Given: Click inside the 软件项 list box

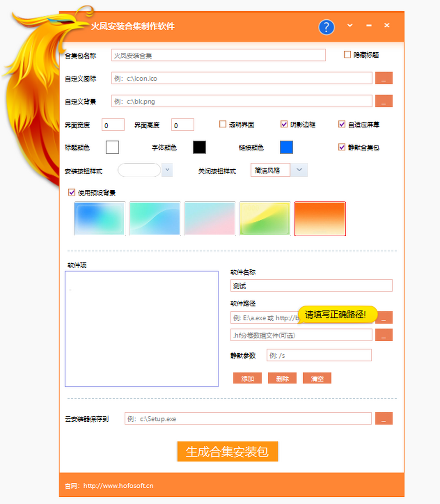Looking at the screenshot, I should 142,329.
